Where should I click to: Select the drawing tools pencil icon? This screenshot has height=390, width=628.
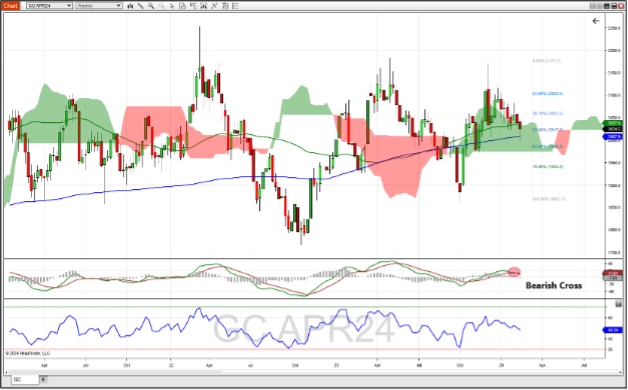(141, 6)
